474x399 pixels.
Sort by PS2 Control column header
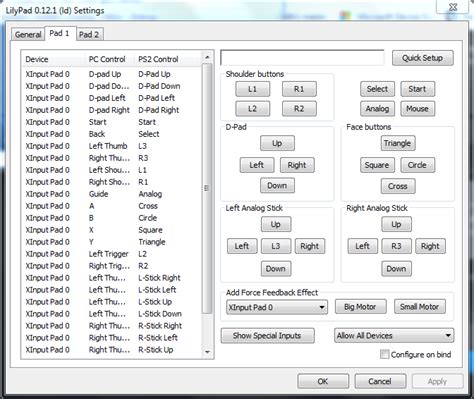pos(168,59)
